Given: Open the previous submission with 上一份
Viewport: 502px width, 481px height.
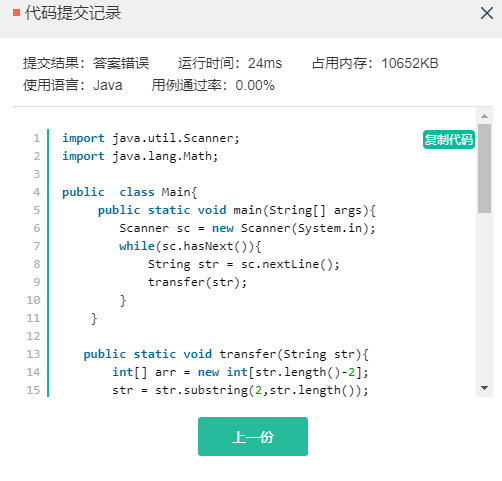Looking at the screenshot, I should tap(253, 436).
